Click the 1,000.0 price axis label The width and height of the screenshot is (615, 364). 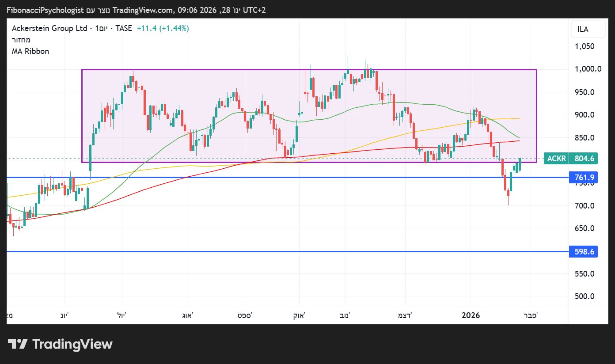(588, 69)
